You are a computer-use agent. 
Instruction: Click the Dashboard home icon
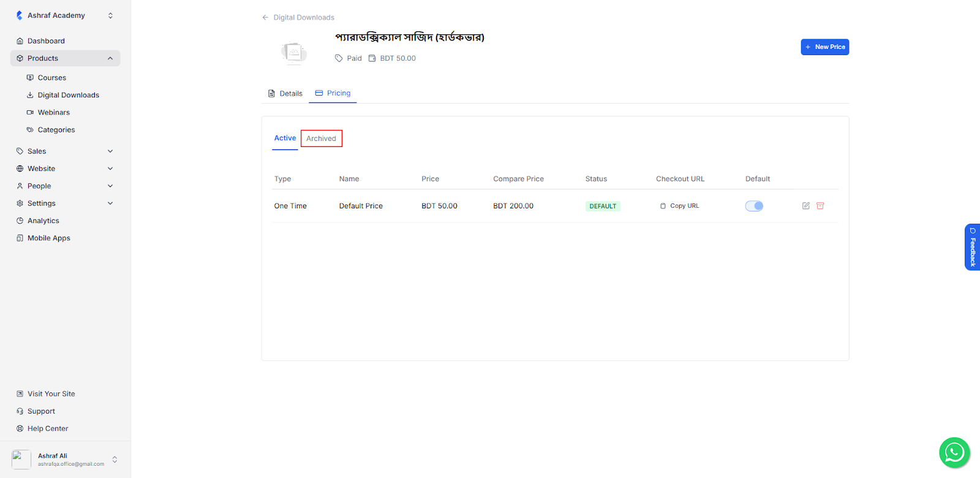coord(20,41)
